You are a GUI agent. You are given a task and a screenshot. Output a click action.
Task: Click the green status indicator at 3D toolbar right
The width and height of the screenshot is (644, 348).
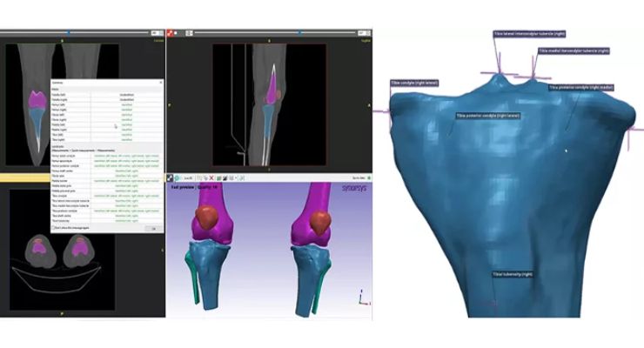click(x=369, y=178)
